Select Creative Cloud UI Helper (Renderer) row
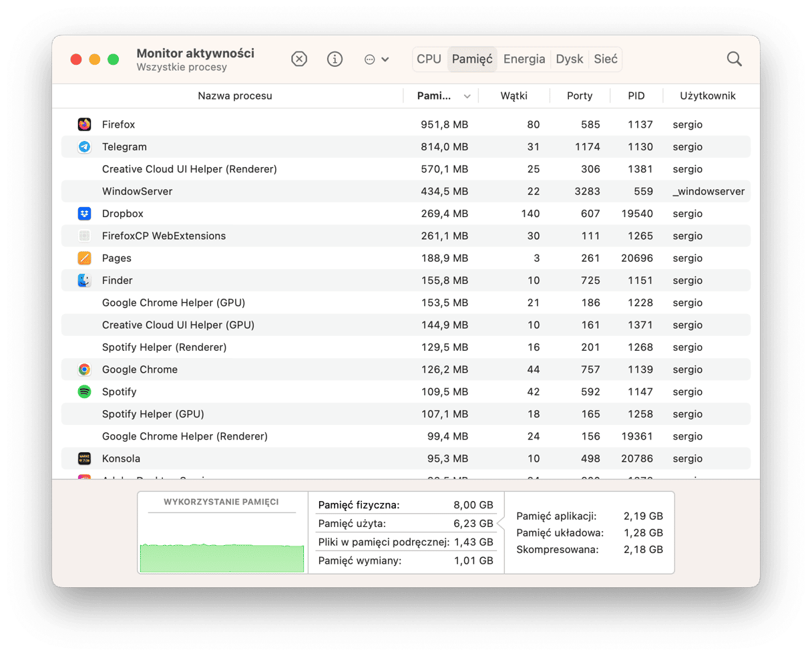This screenshot has width=812, height=656. point(406,169)
